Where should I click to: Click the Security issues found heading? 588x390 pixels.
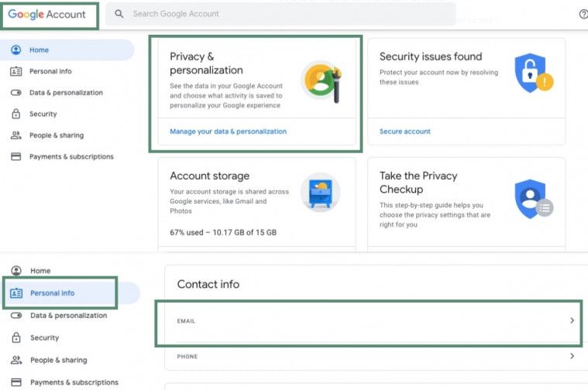coord(431,56)
